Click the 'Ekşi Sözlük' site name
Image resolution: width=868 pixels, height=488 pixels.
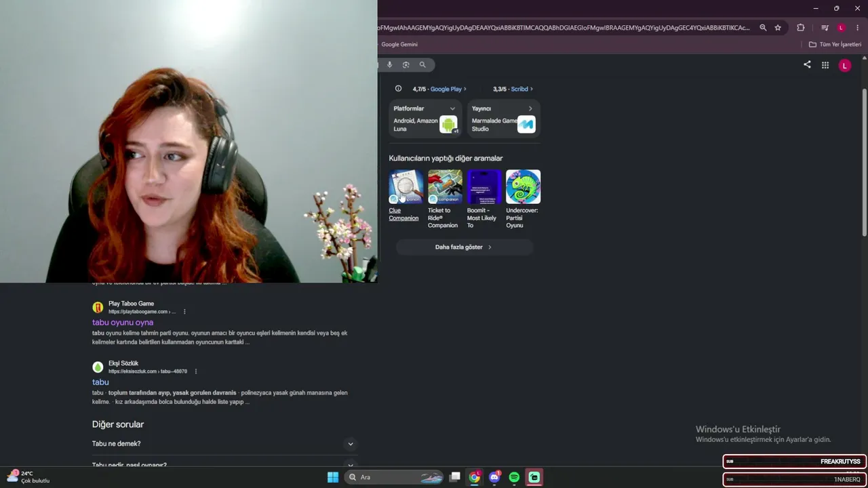pyautogui.click(x=123, y=363)
